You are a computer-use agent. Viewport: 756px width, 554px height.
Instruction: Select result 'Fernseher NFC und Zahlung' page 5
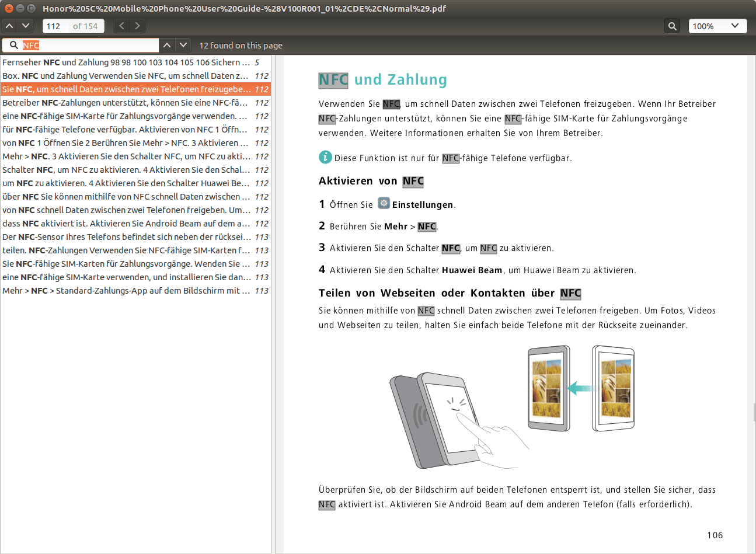tap(135, 62)
